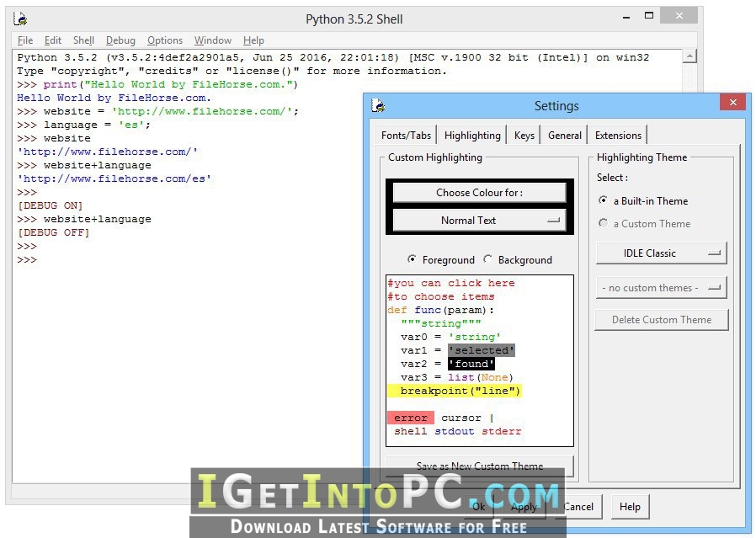
Task: Open the Edit menu in Python Shell
Action: tap(52, 40)
